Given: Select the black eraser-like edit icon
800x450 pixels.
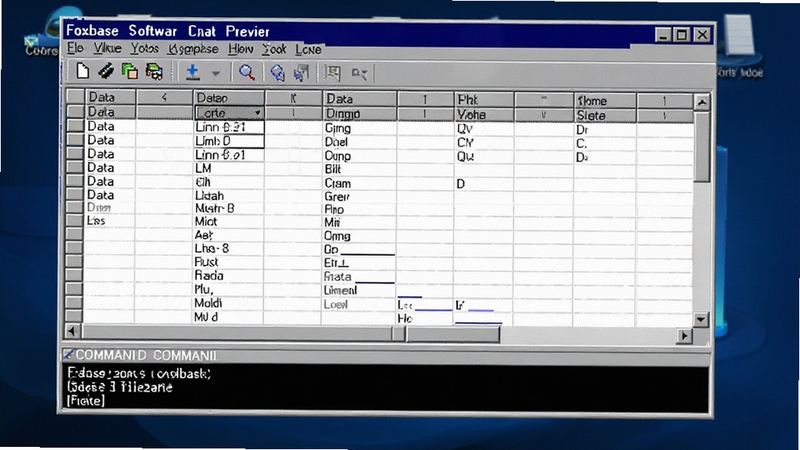Looking at the screenshot, I should click(x=106, y=71).
